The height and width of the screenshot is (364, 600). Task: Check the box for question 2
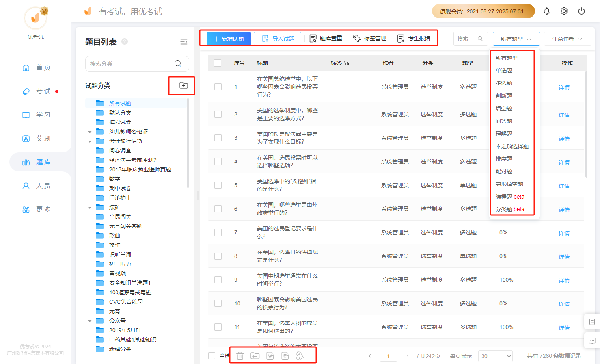[218, 114]
